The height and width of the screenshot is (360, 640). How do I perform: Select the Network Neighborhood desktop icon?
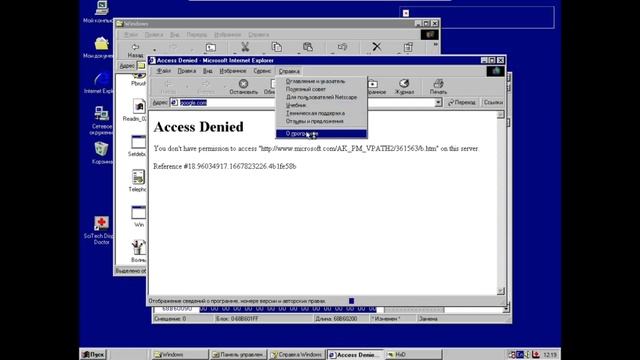click(101, 120)
